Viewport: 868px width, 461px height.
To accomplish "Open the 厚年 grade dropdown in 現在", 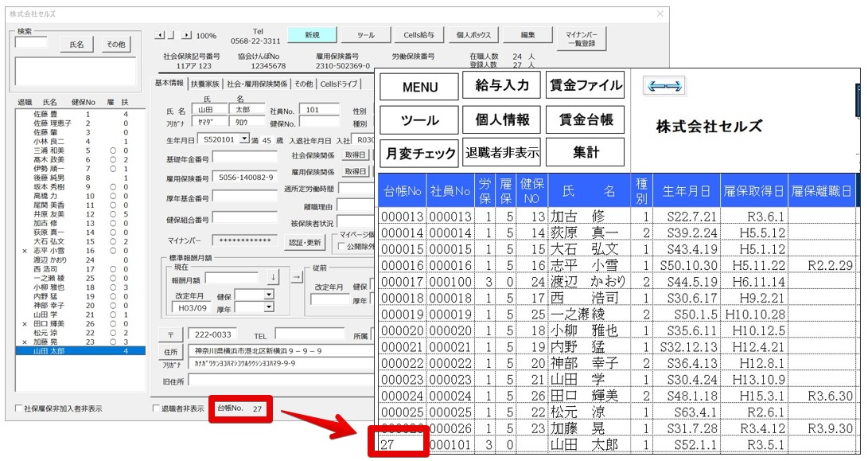I will coord(268,307).
